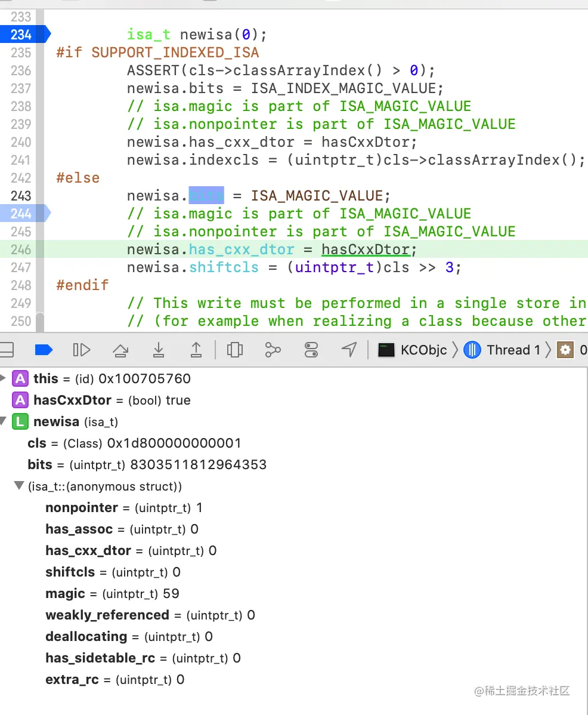Toggle the disabled breakpoint on line 244
The width and height of the screenshot is (588, 715).
[x=24, y=214]
